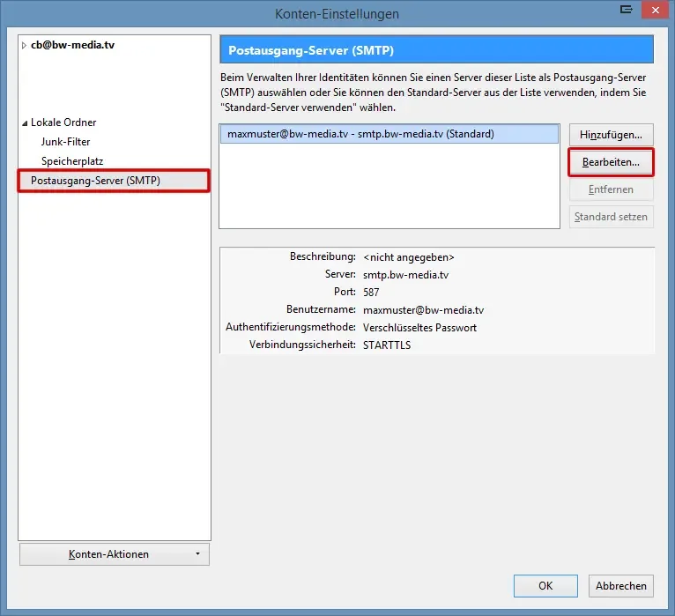
Task: Open Junk-Filter settings
Action: [65, 142]
